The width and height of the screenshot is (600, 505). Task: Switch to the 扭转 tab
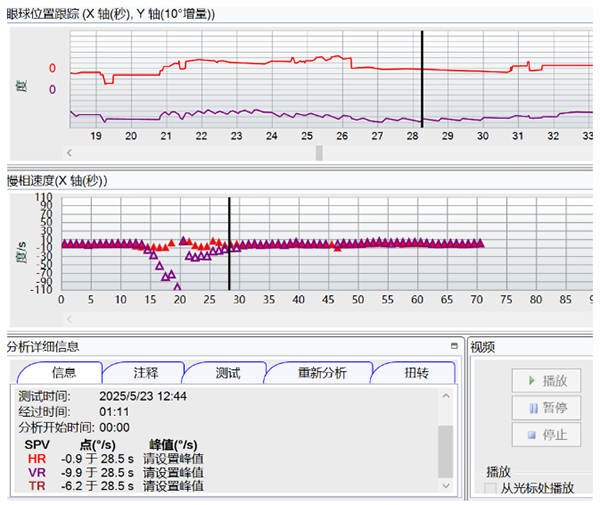tap(415, 373)
